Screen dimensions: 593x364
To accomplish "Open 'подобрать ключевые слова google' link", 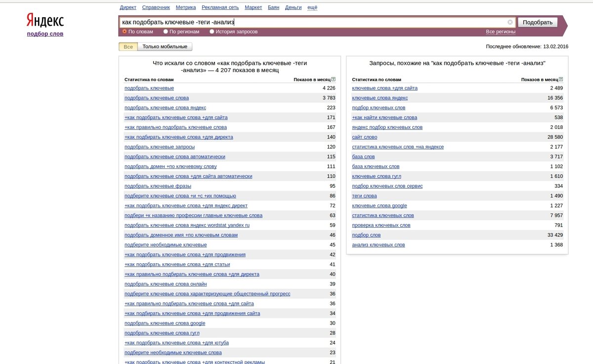I will [x=165, y=323].
